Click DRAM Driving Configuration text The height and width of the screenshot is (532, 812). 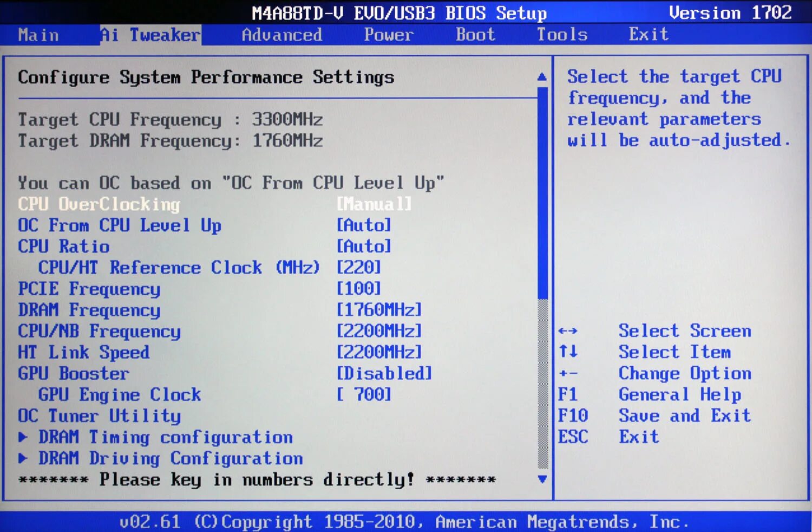click(171, 458)
